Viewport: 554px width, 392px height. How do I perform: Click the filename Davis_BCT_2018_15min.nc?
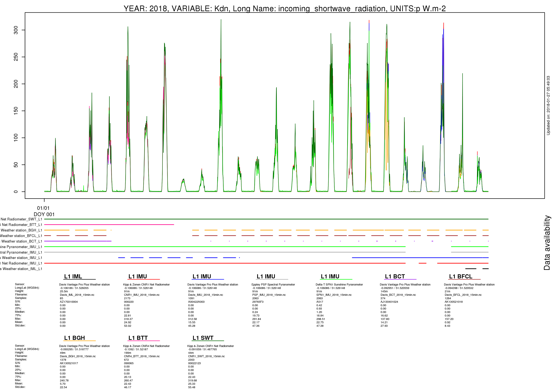(398, 295)
